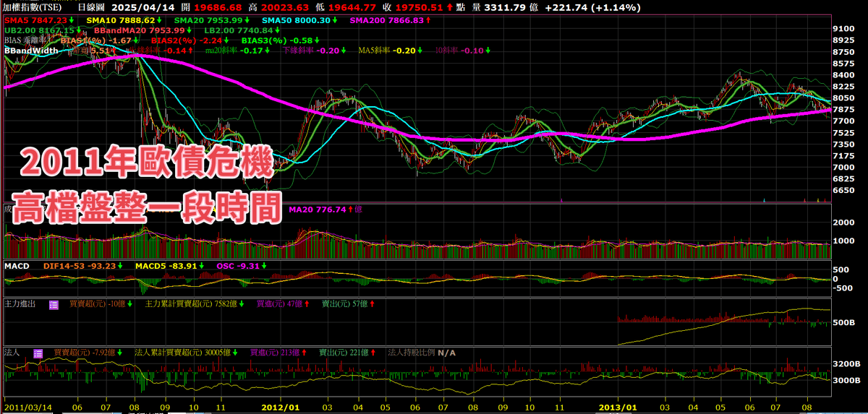Image resolution: width=868 pixels, height=414 pixels.
Task: Click 法人累計買賣超(元) 30005億 value
Action: (x=182, y=353)
